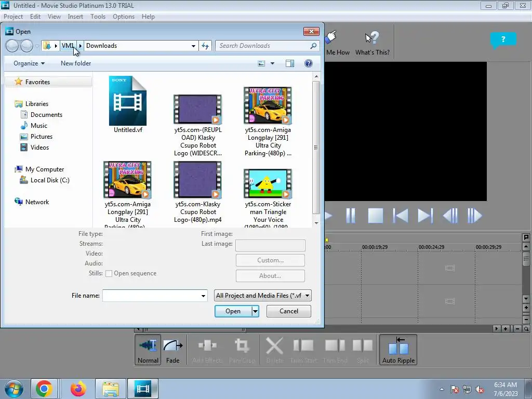Screen dimensions: 532x399
Task: Open the Organize dropdown menu
Action: pyautogui.click(x=29, y=63)
